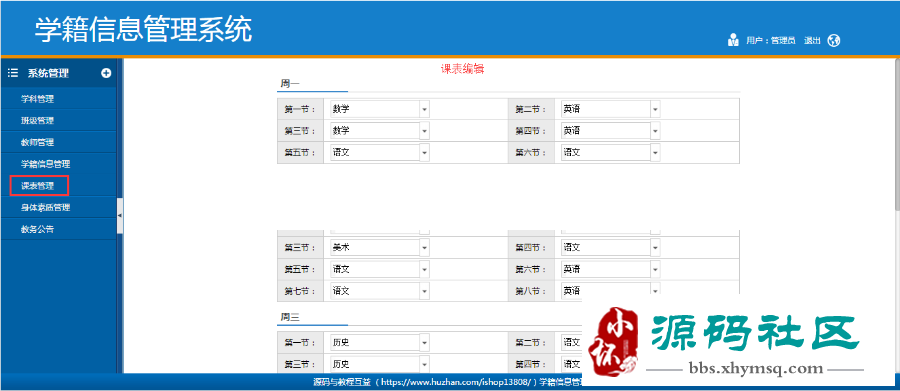Click the 第八节： label
Viewport: 900px width, 391px height.
click(531, 291)
